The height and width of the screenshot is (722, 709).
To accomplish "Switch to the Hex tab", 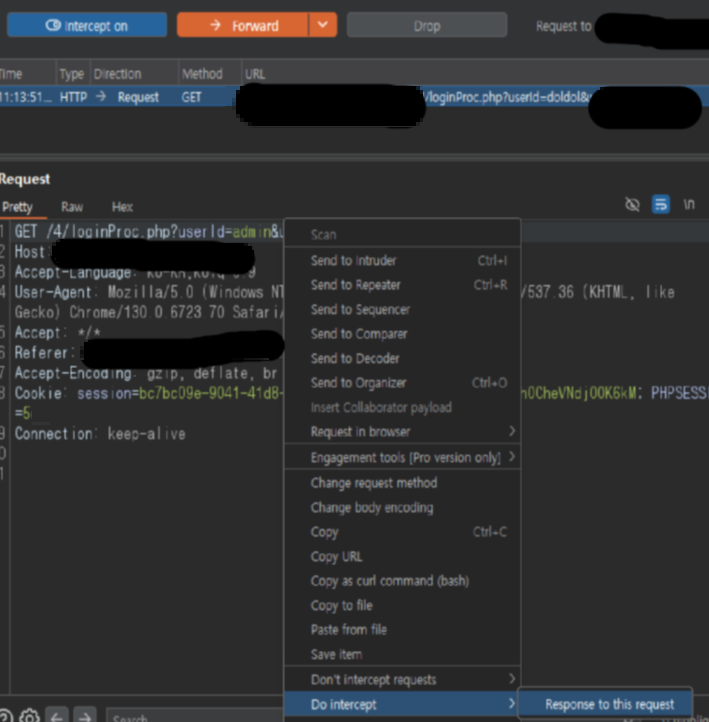I will point(122,207).
